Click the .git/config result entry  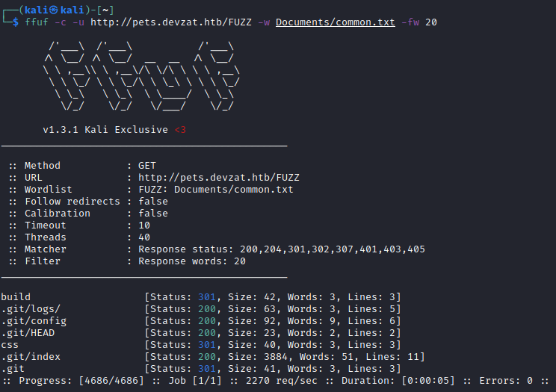[x=34, y=321]
